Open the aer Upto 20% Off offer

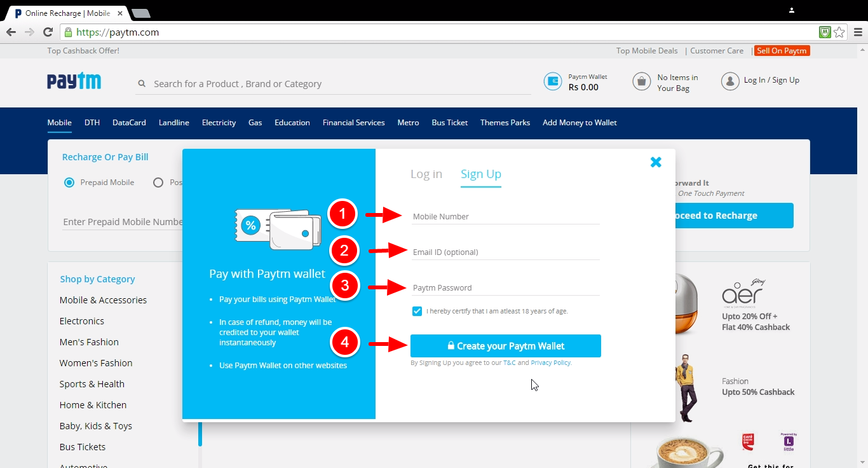pyautogui.click(x=756, y=322)
